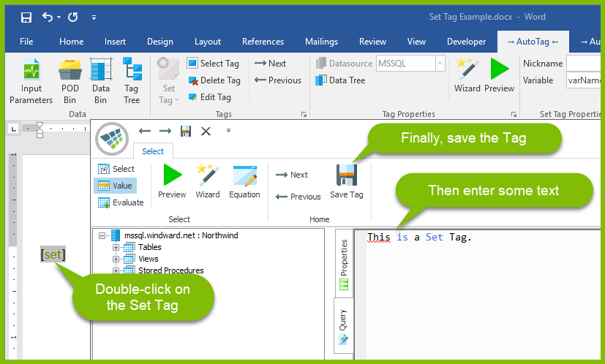Open the Tags group dialog launcher

(x=304, y=115)
